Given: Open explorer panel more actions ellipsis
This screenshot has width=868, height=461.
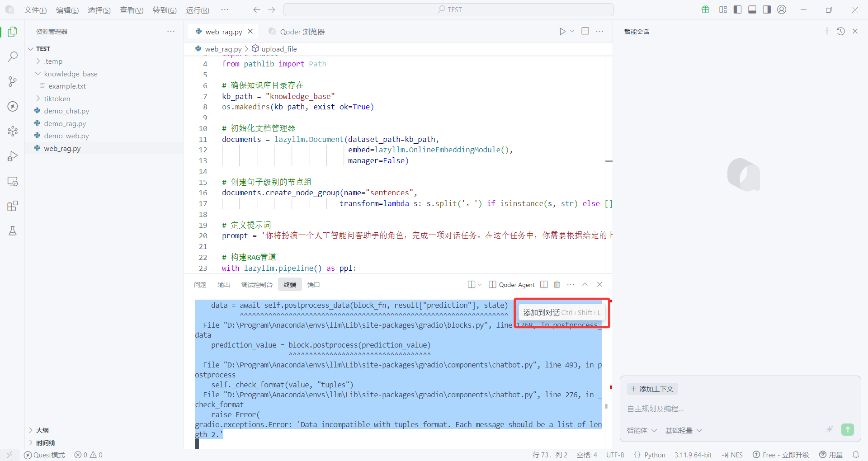Looking at the screenshot, I should (171, 31).
